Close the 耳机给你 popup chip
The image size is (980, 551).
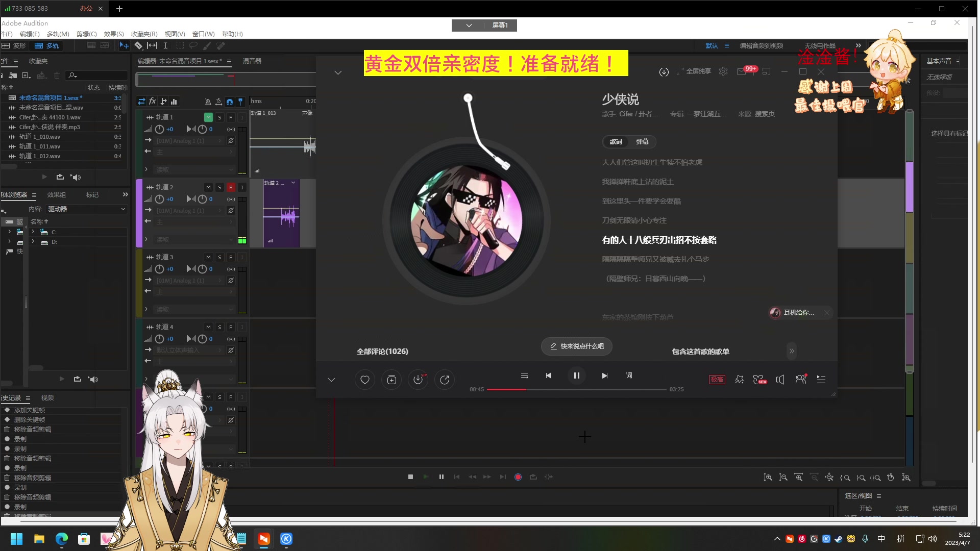tap(826, 313)
